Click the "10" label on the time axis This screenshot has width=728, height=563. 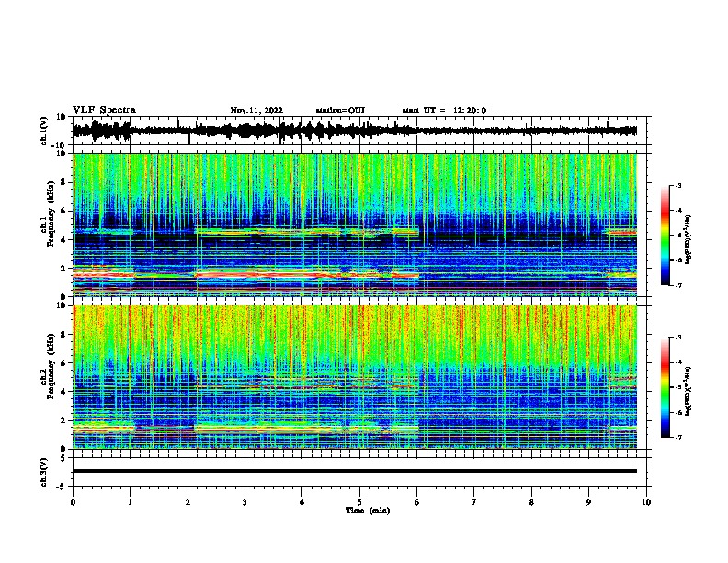pyautogui.click(x=646, y=502)
